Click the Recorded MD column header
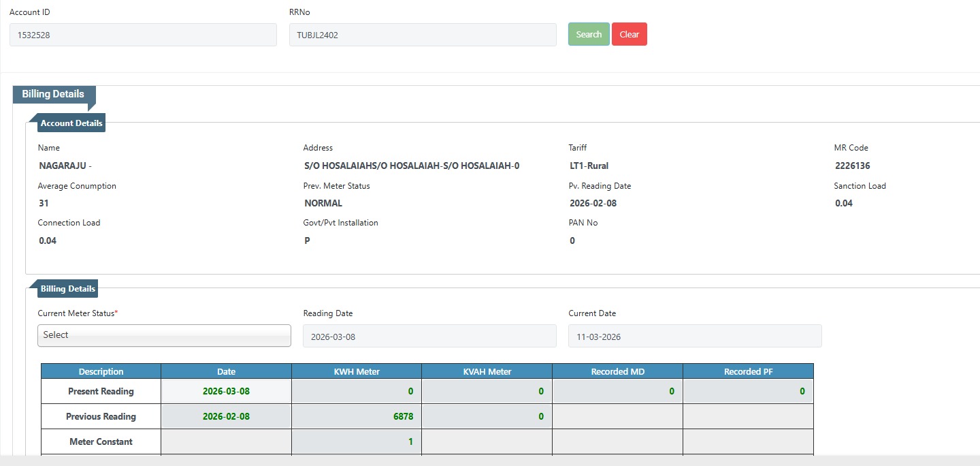The height and width of the screenshot is (466, 980). (617, 371)
